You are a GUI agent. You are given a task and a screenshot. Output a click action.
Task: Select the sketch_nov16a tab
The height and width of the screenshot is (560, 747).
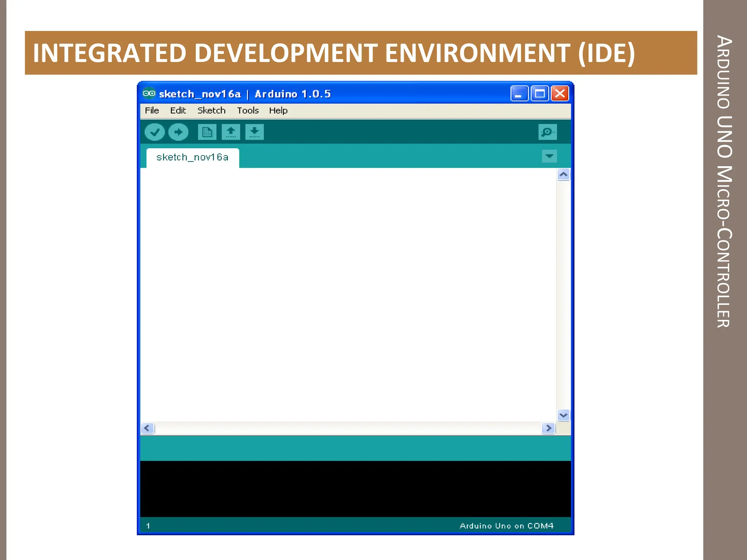(x=193, y=157)
